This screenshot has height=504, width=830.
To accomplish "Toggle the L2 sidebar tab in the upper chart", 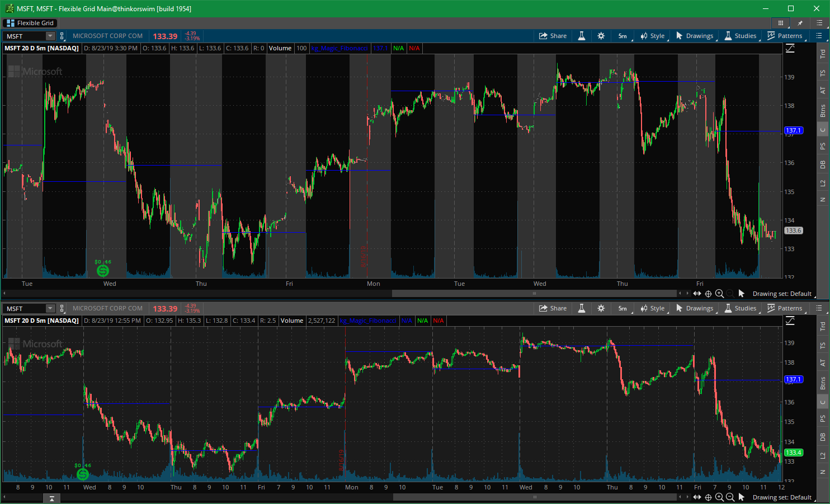I will (x=823, y=183).
